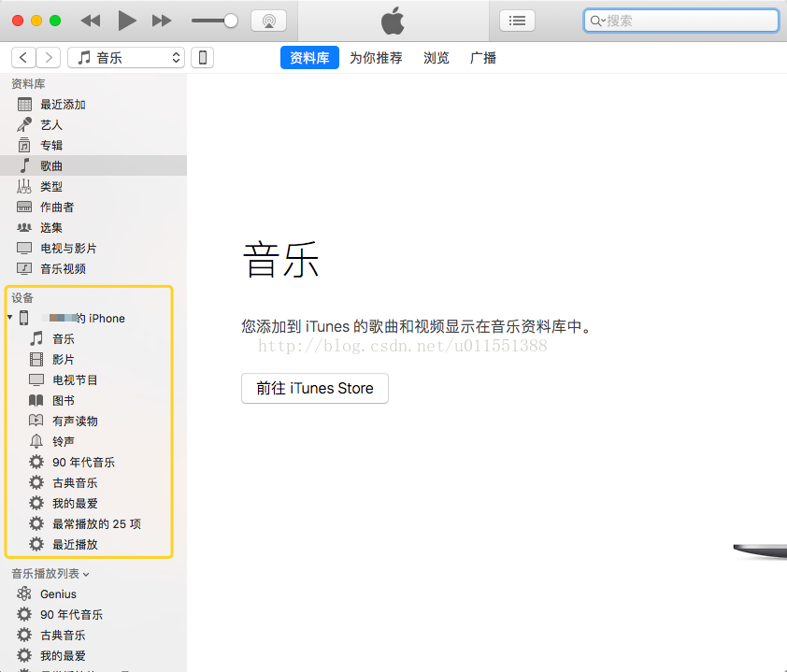Click the piano keys icon for 作曲者

[x=24, y=207]
